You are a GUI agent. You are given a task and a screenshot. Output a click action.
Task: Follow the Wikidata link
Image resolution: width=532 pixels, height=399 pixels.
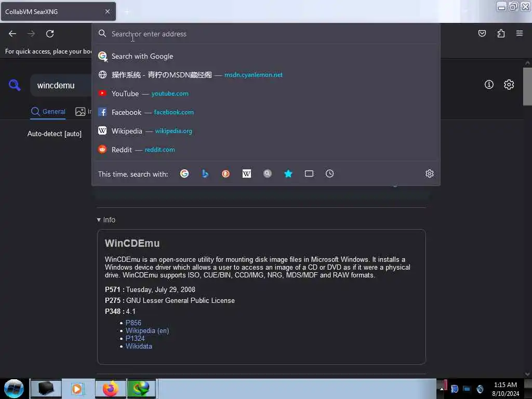tap(139, 346)
